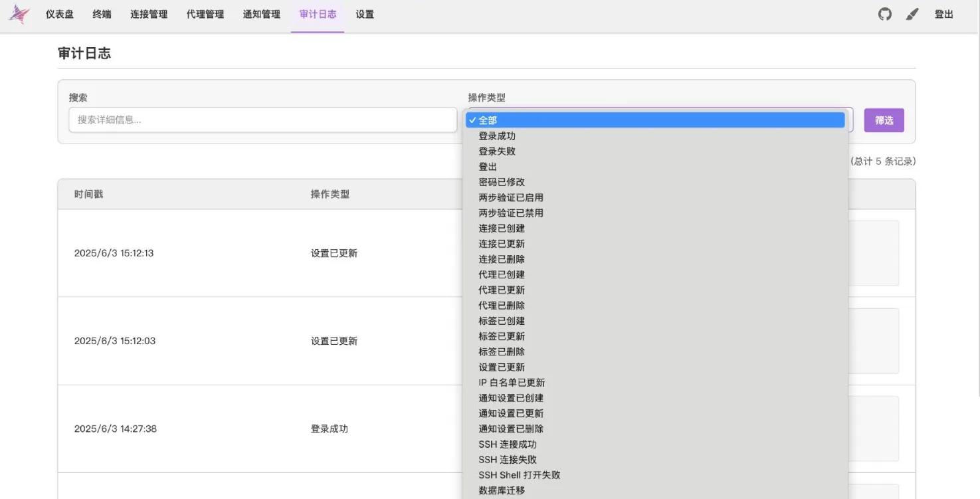
Task: Select the 审计日志 tab
Action: [x=318, y=14]
